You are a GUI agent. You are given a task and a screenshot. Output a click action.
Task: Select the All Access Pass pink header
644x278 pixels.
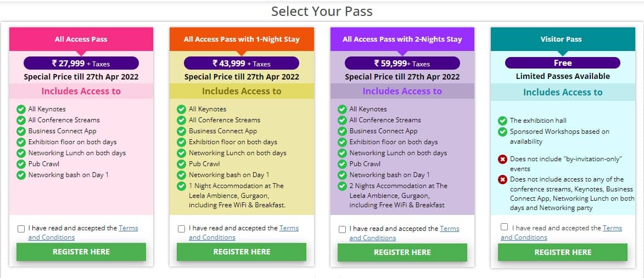[x=81, y=39]
